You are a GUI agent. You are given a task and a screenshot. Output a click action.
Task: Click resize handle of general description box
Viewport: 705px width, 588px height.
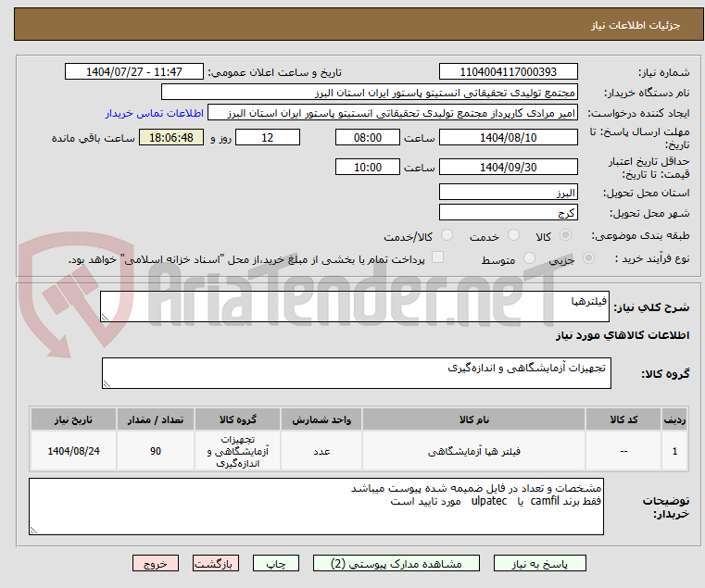tap(106, 318)
